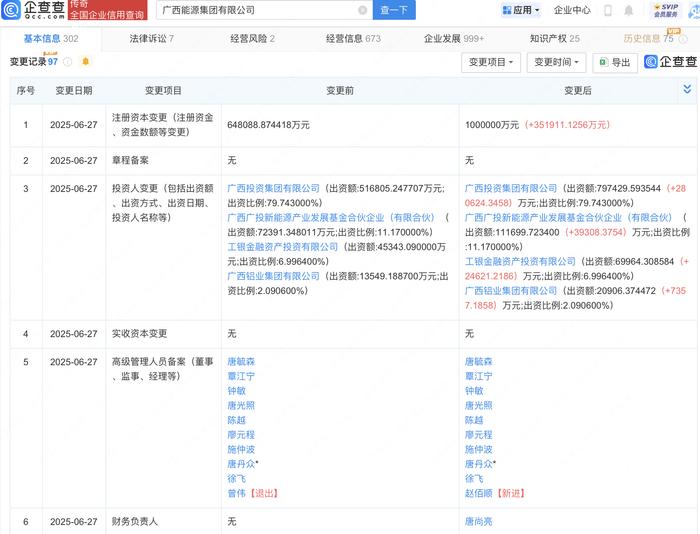This screenshot has height=534, width=700.
Task: Click the 查一下 search button
Action: [394, 10]
